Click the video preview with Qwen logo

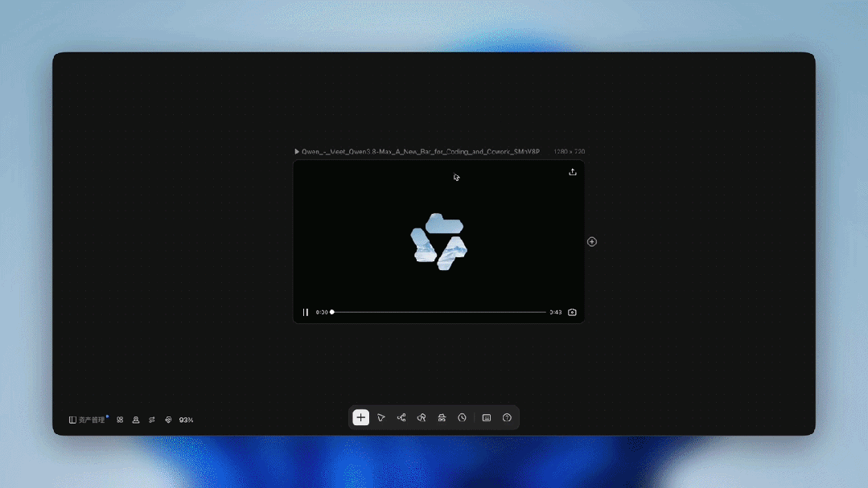438,242
